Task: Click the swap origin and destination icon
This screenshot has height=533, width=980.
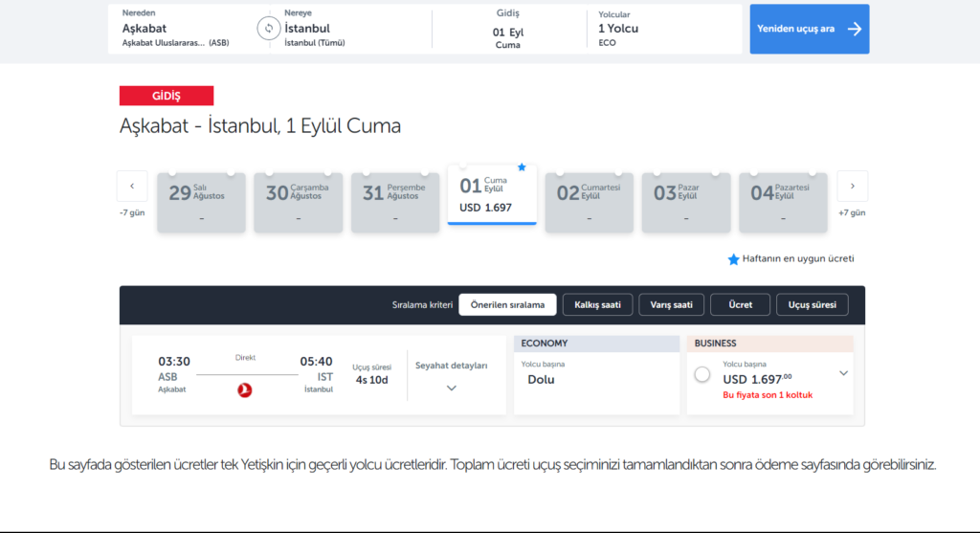Action: click(268, 29)
